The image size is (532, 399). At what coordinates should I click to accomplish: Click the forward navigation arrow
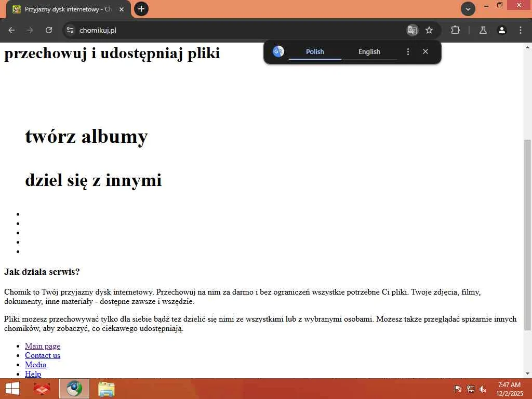[30, 30]
